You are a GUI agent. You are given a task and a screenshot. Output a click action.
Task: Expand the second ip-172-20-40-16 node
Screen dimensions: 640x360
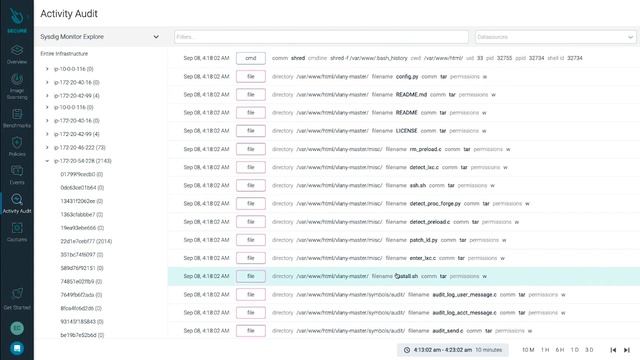(47, 121)
